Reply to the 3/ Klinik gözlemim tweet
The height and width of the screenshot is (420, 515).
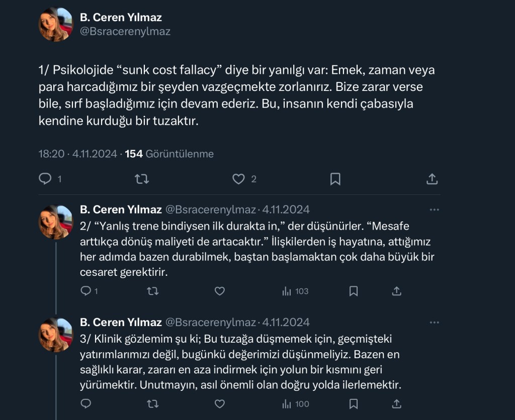tap(86, 404)
